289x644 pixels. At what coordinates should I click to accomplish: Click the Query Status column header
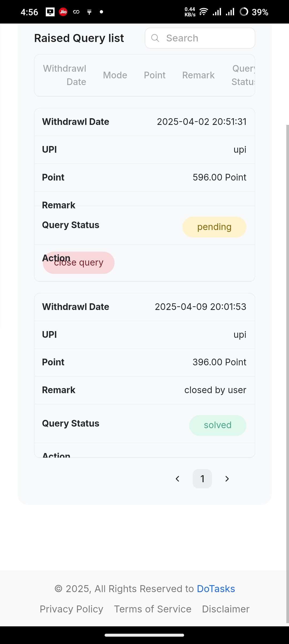[x=243, y=75]
